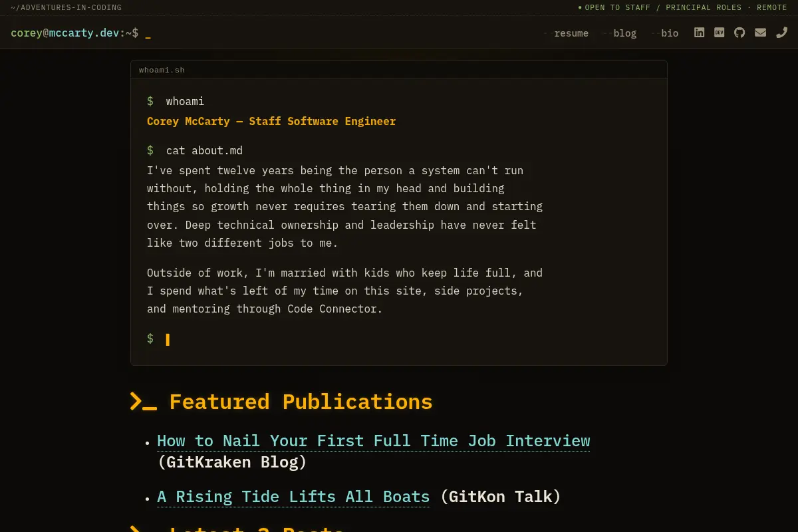Screen dimensions: 798x532
Task: Visit the GitHub profile icon
Action: click(739, 33)
